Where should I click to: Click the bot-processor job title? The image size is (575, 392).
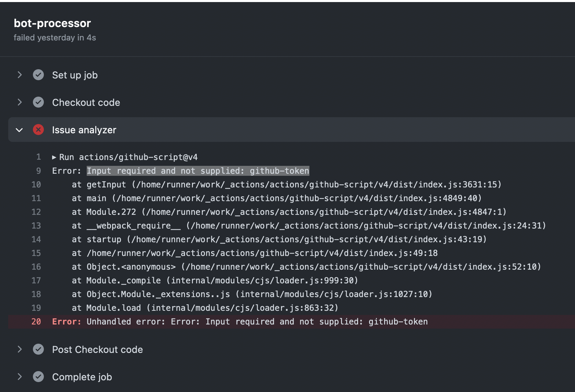52,23
